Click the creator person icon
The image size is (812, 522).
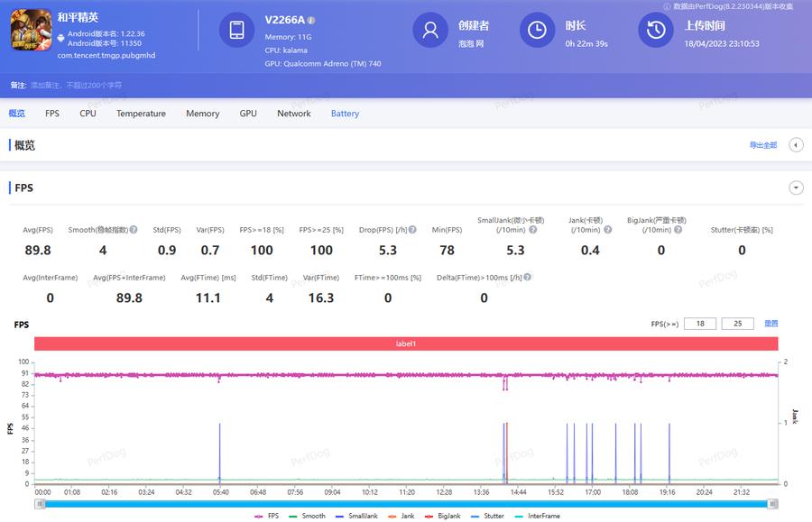click(x=430, y=30)
